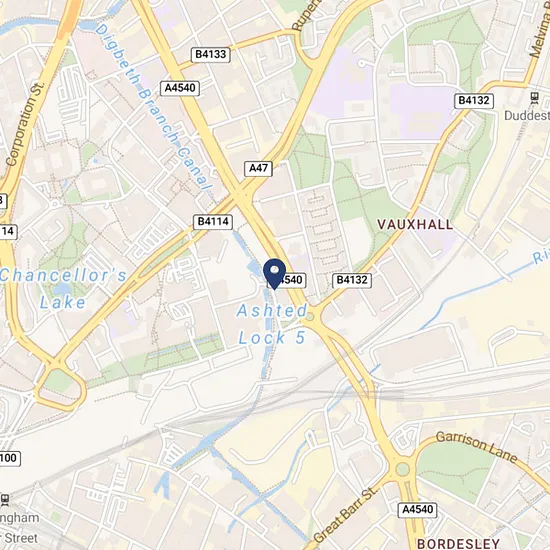550x550 pixels.
Task: Click the BORDESLEY district label
Action: click(458, 543)
